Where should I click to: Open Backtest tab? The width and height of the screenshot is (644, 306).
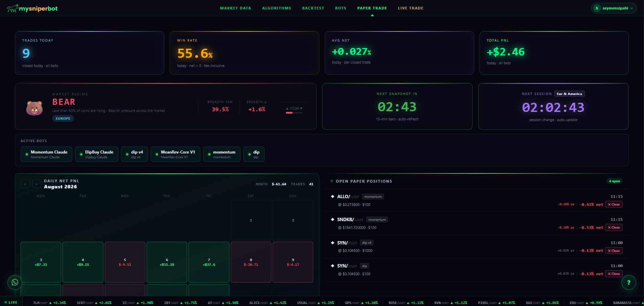click(313, 8)
